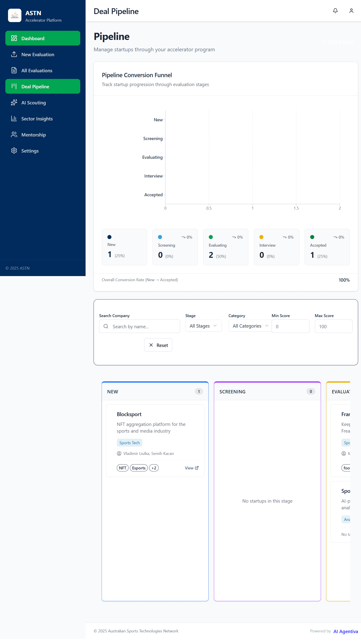
Task: Open Sector Insights chart icon
Action: point(14,118)
